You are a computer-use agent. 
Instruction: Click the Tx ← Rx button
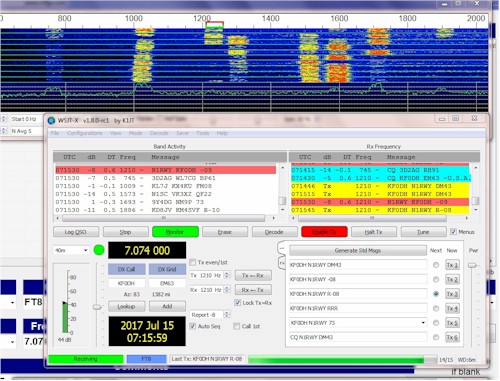click(253, 275)
